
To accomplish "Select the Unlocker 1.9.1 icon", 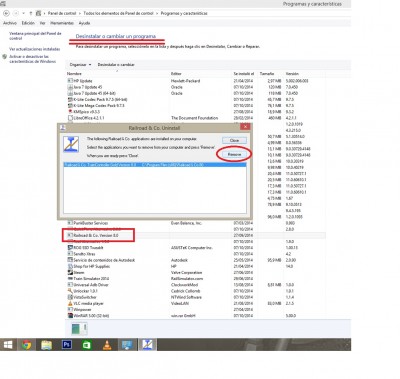I will [70, 291].
